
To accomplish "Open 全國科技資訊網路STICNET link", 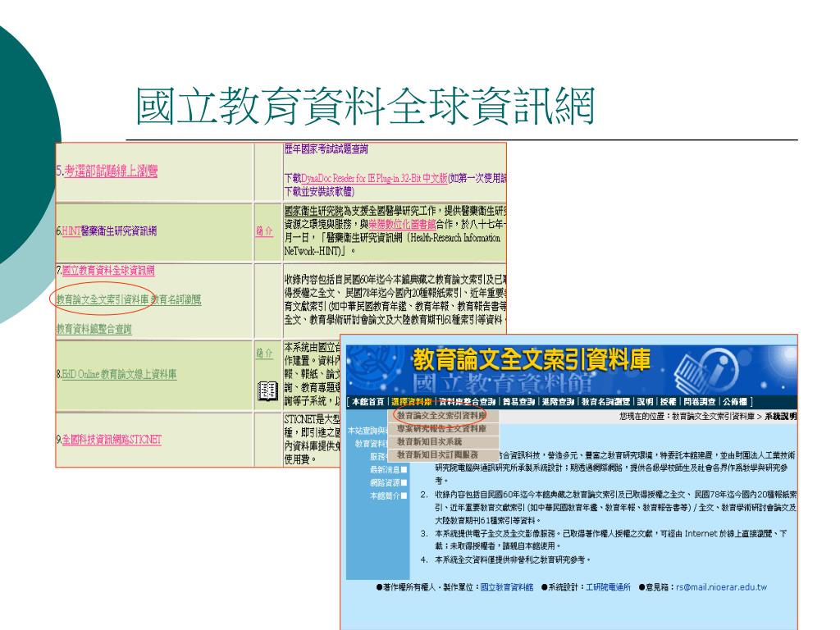I will (x=112, y=440).
